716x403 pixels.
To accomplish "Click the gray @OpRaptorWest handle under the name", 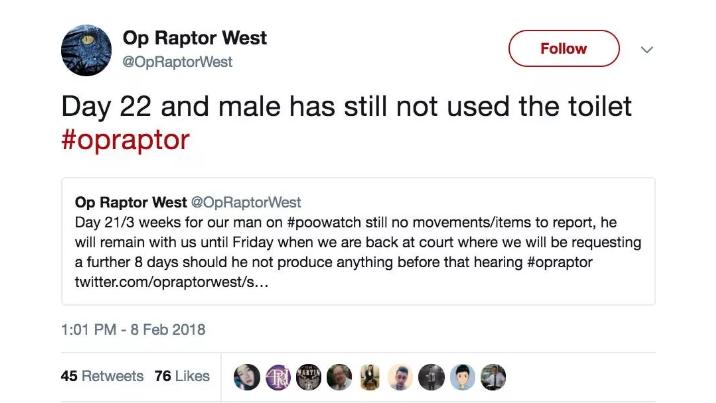I will click(177, 62).
